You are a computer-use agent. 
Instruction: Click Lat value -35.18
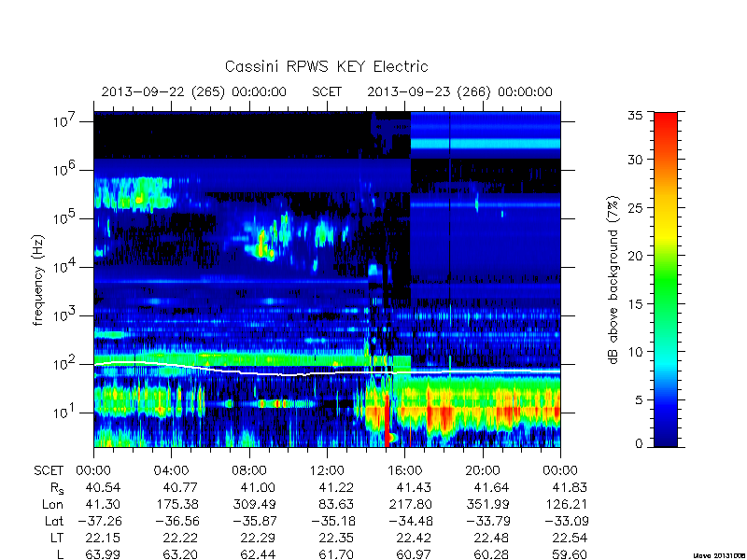333,522
